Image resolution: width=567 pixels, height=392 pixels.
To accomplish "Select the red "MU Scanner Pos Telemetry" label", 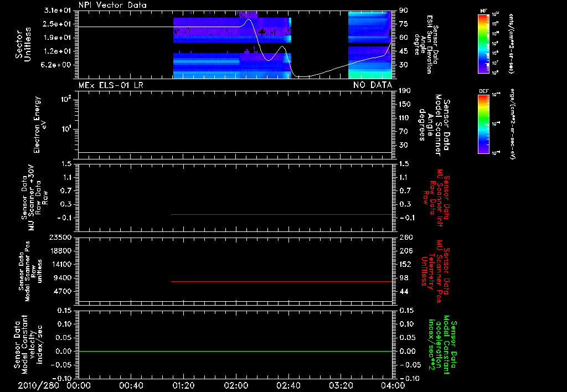I will (434, 271).
